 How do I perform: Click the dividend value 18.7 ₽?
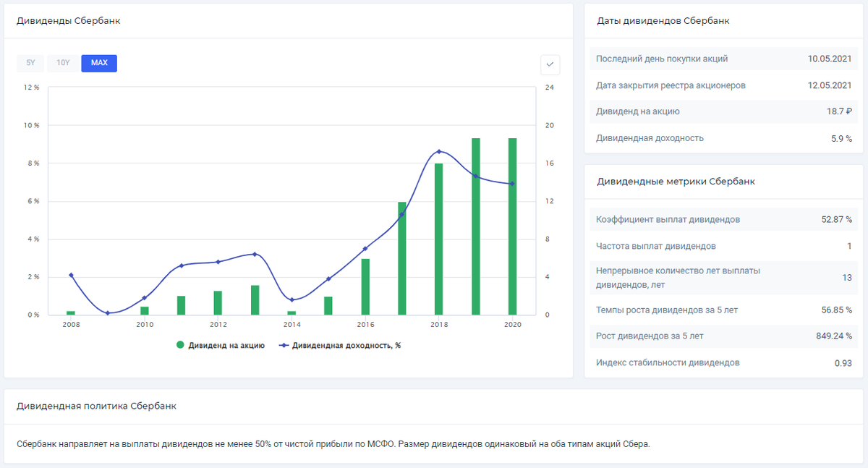pyautogui.click(x=839, y=111)
